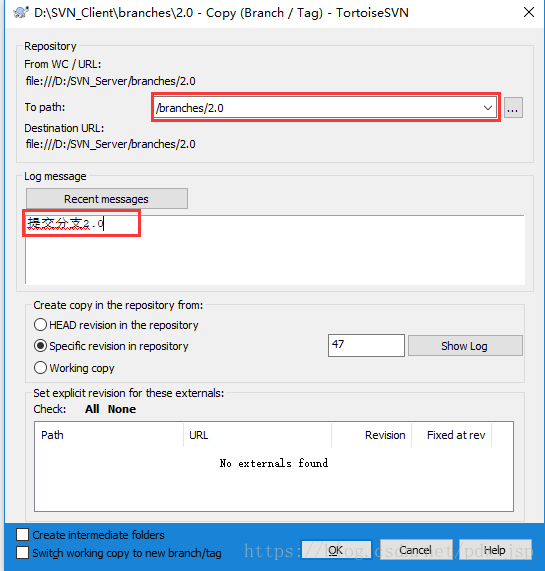Screen dimensions: 545x571
Task: Sort by Fixed at rev column header
Action: coord(452,435)
